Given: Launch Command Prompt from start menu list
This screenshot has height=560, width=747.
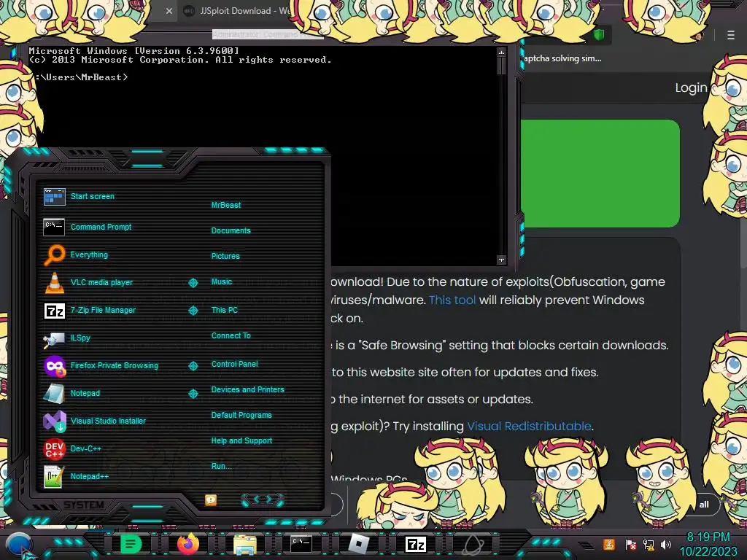Looking at the screenshot, I should click(88, 227).
